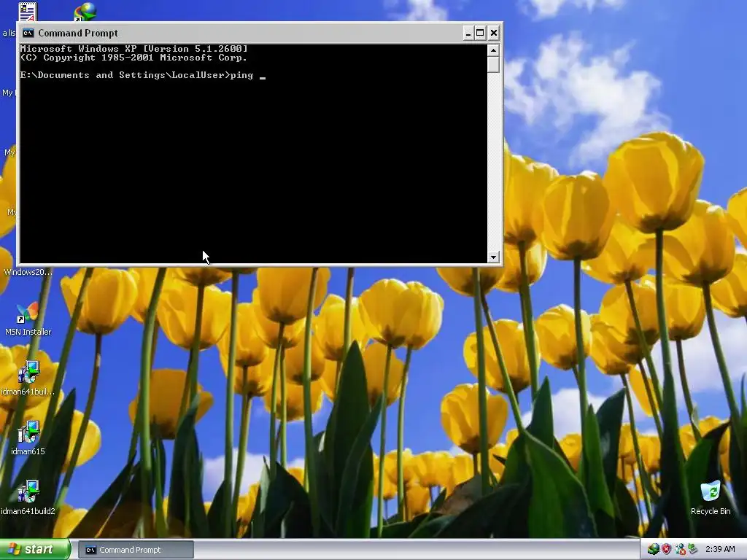Viewport: 747px width, 560px height.
Task: Open the Command Prompt title bar system icon
Action: click(28, 33)
